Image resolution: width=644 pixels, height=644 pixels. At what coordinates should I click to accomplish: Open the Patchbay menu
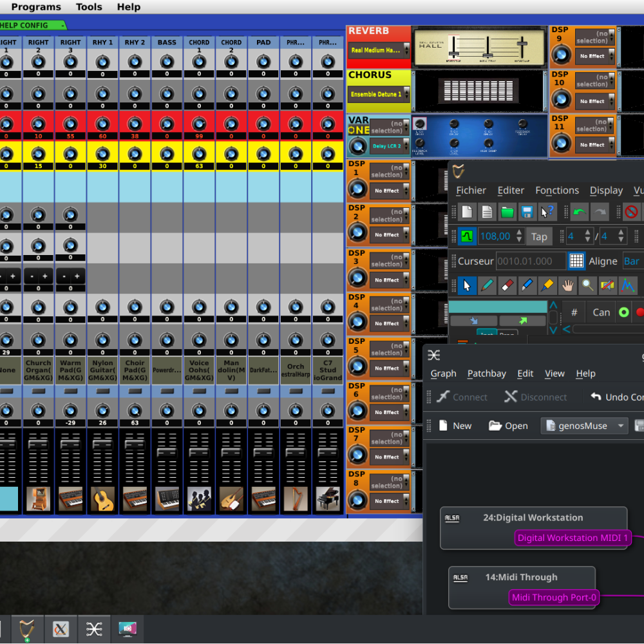(486, 374)
